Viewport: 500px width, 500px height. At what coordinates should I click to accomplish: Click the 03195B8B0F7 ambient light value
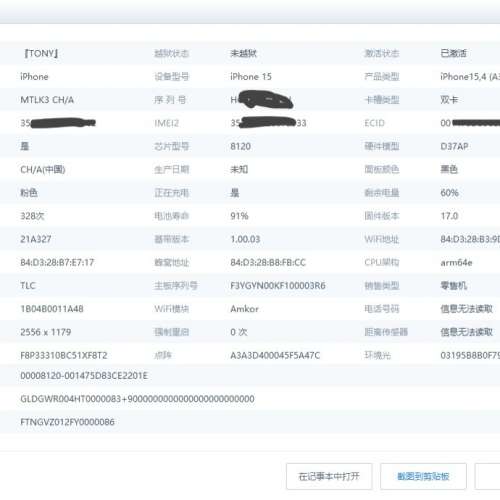[x=470, y=355]
